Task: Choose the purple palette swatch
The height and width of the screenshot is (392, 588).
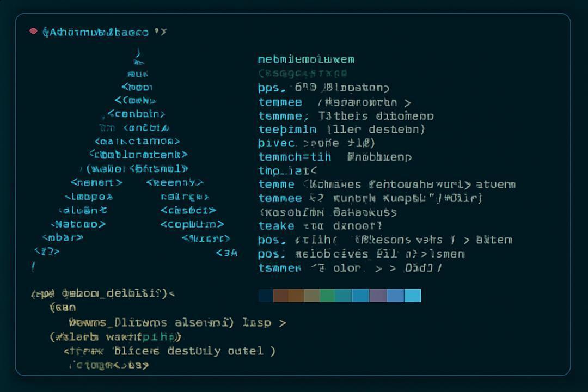Action: (378, 296)
